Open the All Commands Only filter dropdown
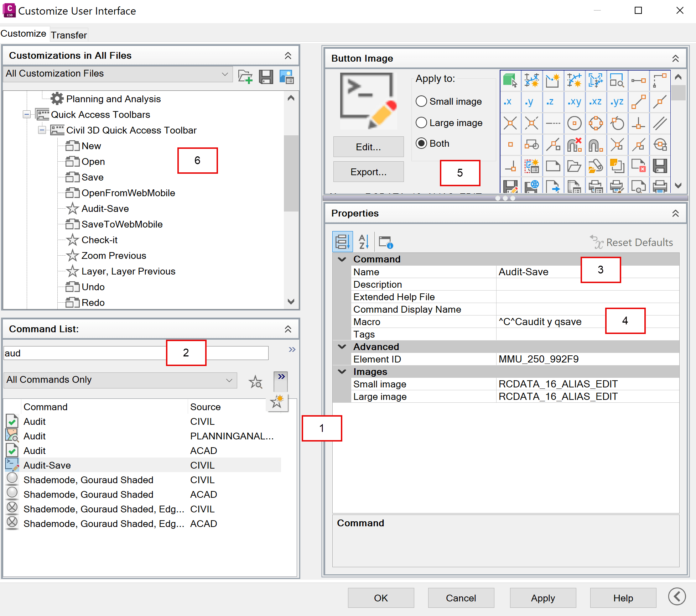Viewport: 696px width, 616px height. coord(120,380)
